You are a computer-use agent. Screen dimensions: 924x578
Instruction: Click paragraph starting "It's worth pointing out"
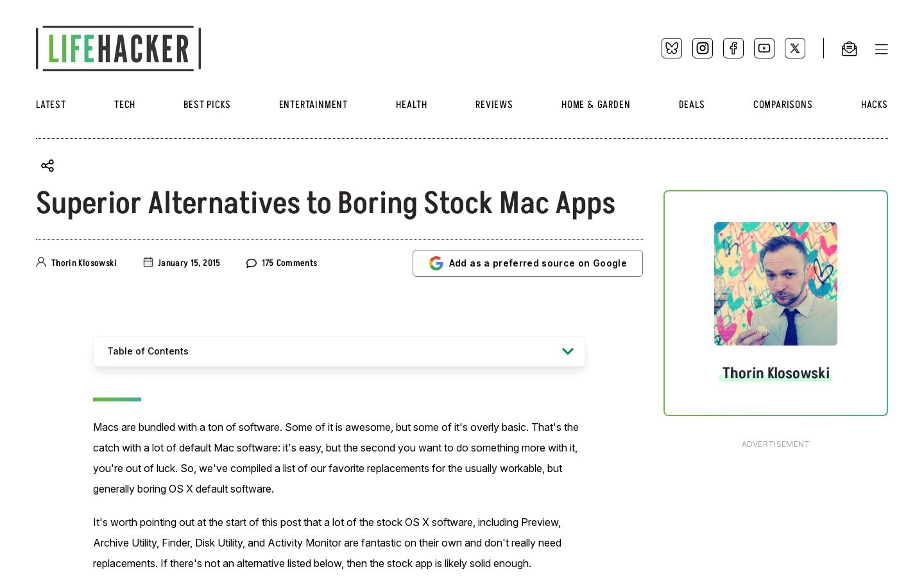[327, 543]
